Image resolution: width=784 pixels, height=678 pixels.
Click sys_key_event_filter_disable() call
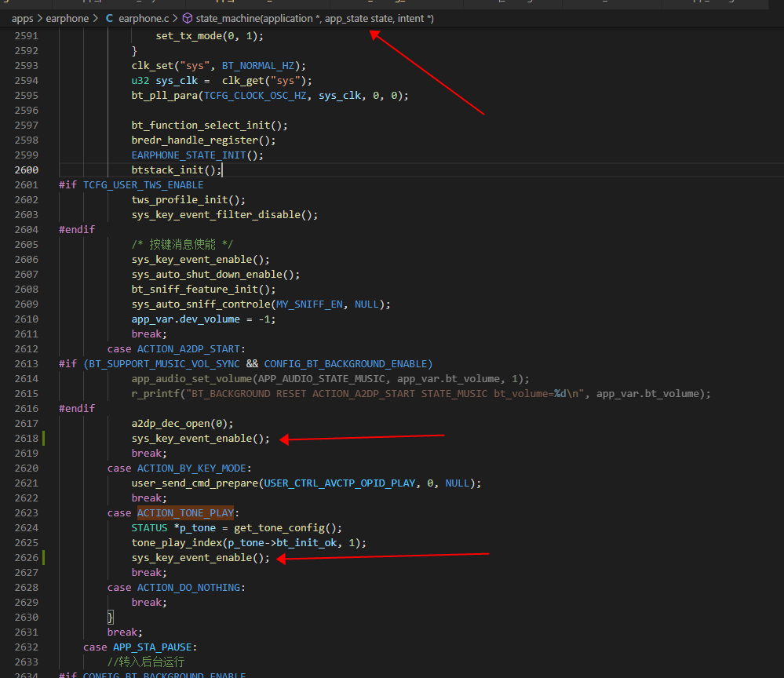[x=224, y=215]
